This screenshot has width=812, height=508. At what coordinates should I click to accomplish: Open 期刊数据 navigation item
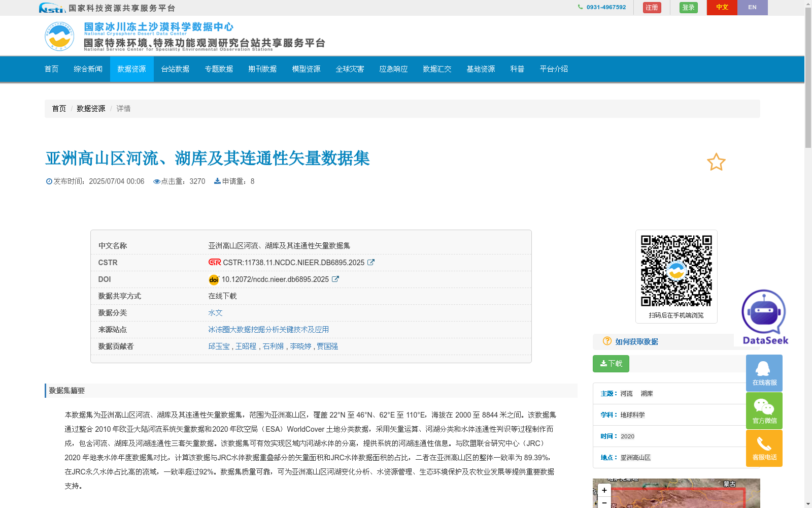[x=262, y=69]
